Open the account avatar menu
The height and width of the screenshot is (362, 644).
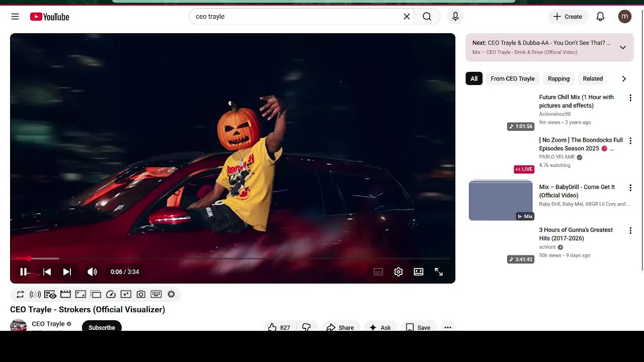(625, 17)
